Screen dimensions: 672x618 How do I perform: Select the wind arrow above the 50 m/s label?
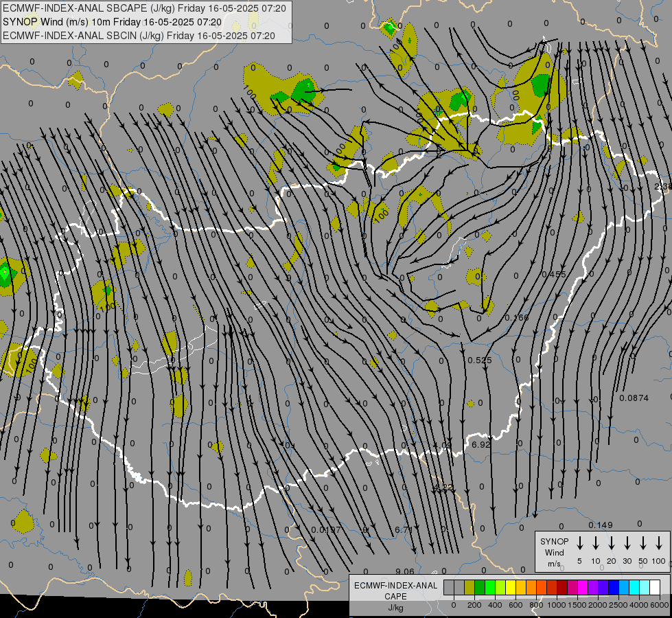[643, 543]
